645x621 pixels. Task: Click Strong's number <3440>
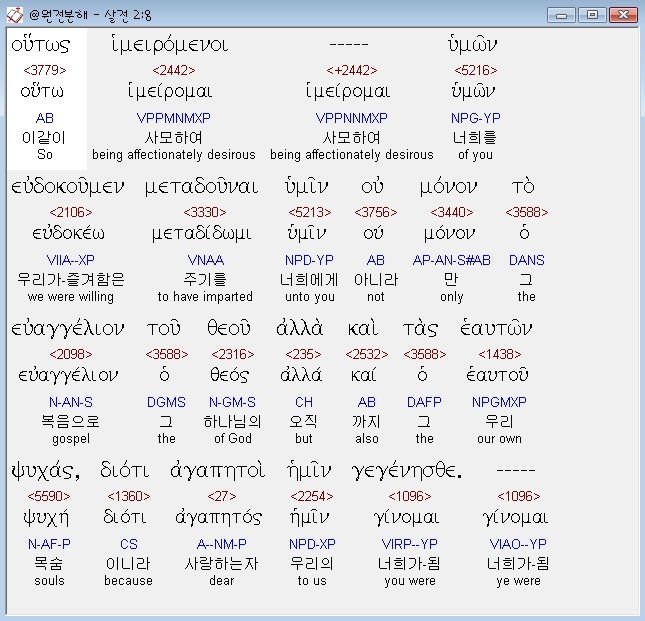pos(452,212)
